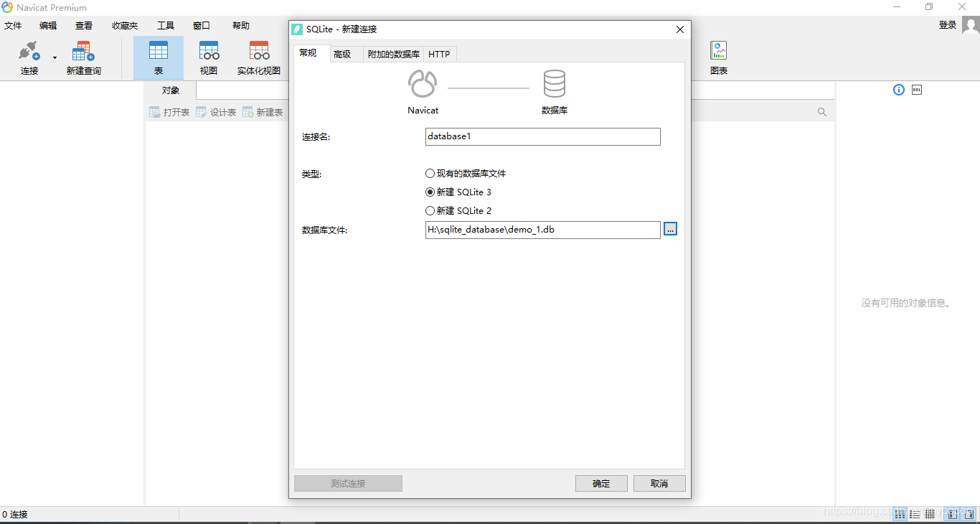Switch to the 高级 tab in dialog
980x524 pixels.
tap(347, 54)
